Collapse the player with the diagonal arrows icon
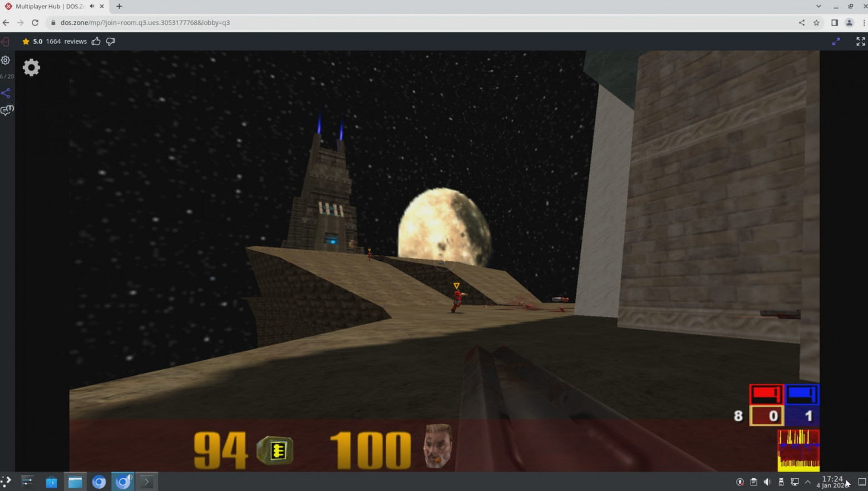868x491 pixels. point(836,41)
